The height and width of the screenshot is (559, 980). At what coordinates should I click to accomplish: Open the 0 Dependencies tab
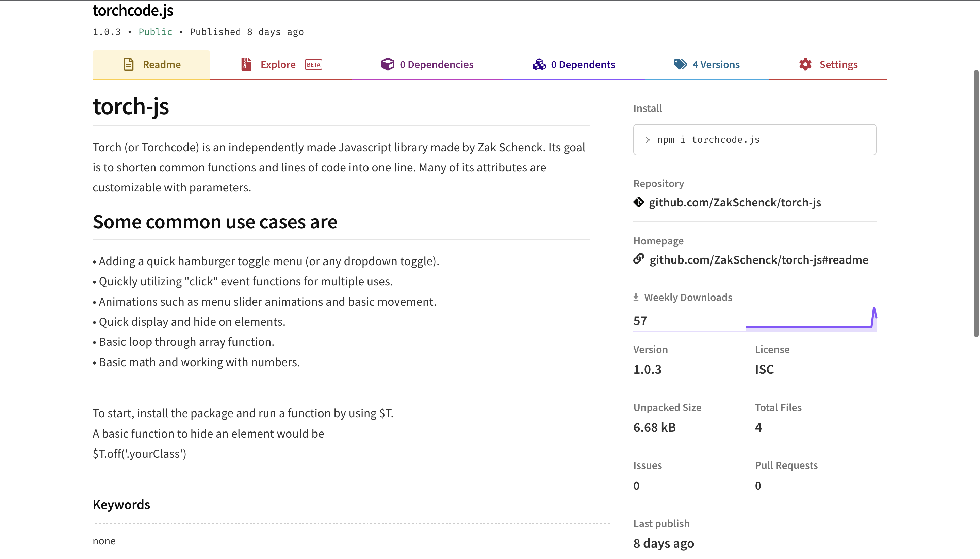coord(427,65)
